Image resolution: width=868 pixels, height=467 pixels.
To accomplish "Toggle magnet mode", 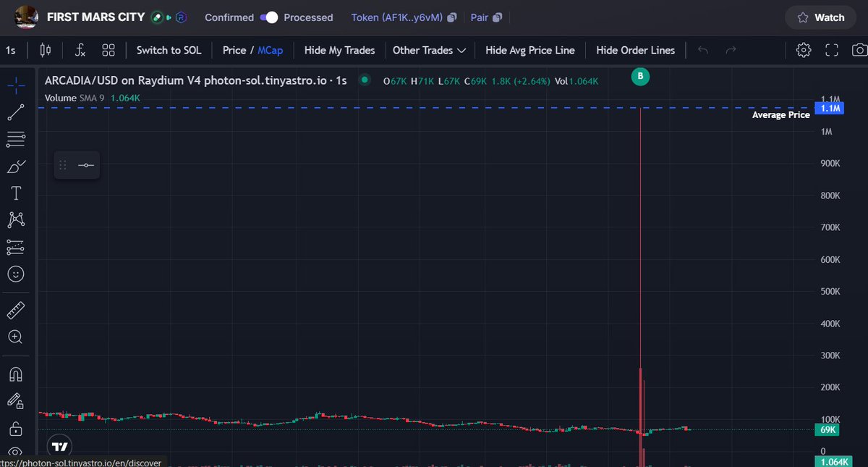I will (16, 374).
